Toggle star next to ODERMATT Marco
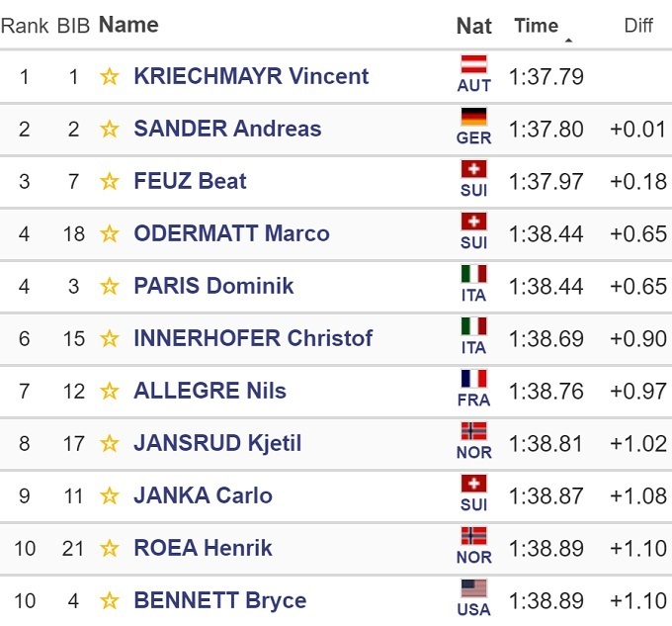This screenshot has height=626, width=672. click(x=110, y=234)
